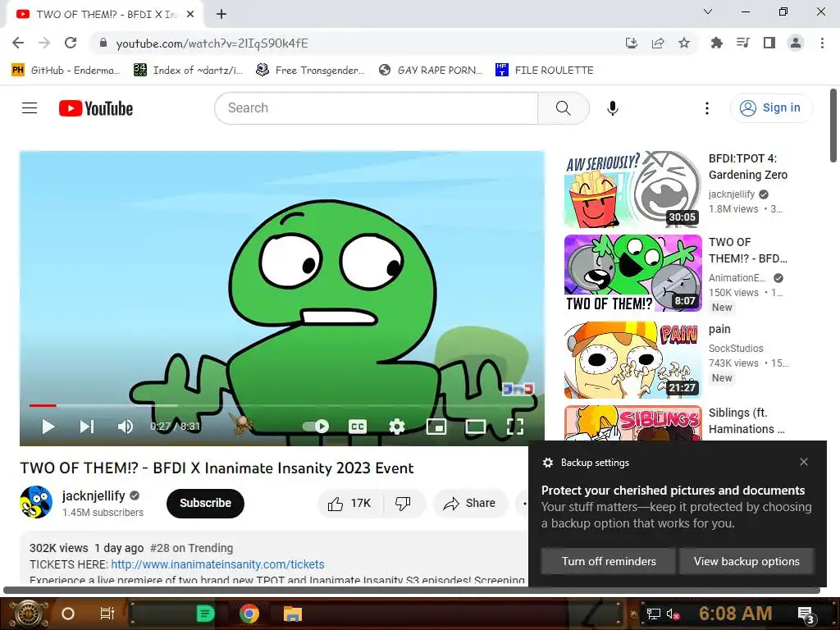The width and height of the screenshot is (840, 630).
Task: Open Chrome three-dot main menu
Action: coord(822,43)
